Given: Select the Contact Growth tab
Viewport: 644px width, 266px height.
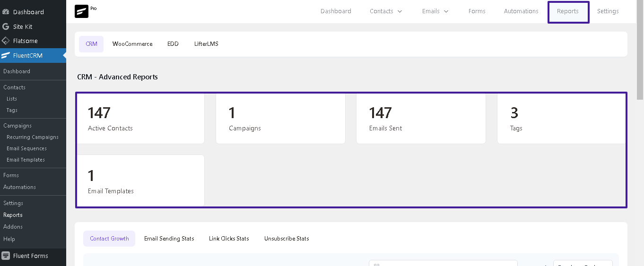Looking at the screenshot, I should pos(109,239).
